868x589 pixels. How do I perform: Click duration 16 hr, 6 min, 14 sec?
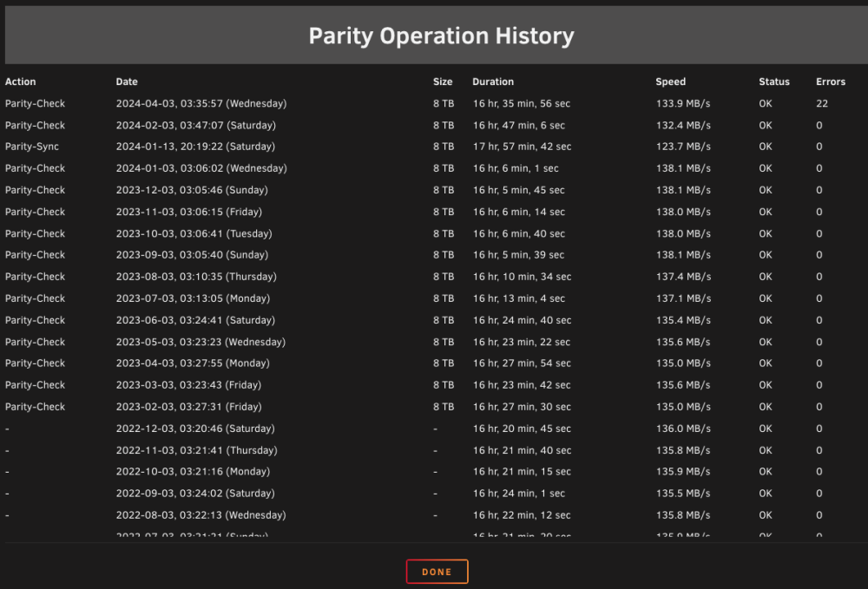(519, 212)
